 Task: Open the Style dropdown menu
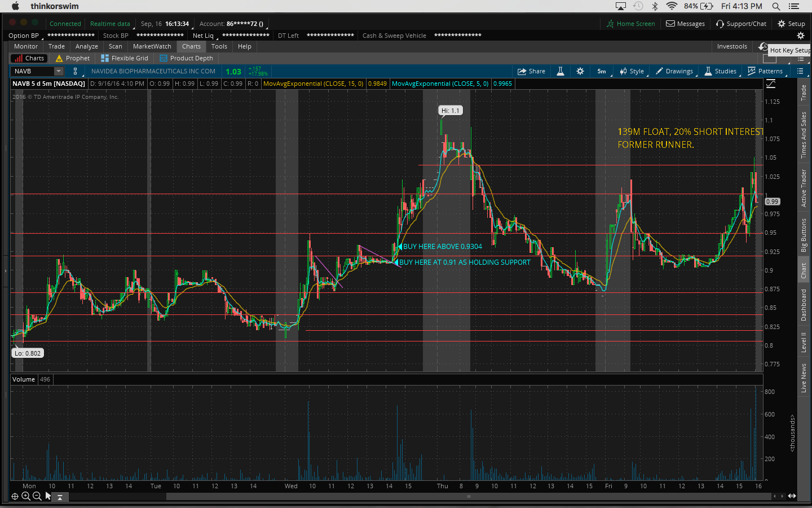tap(632, 71)
